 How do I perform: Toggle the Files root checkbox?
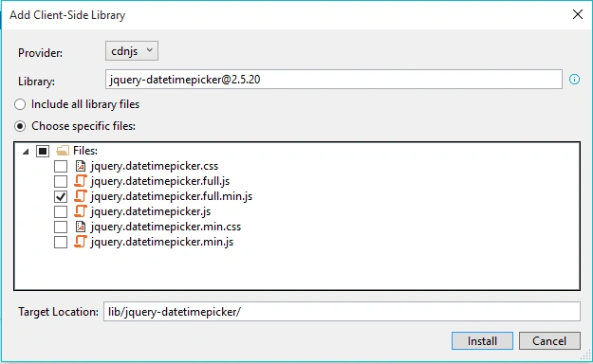[43, 152]
